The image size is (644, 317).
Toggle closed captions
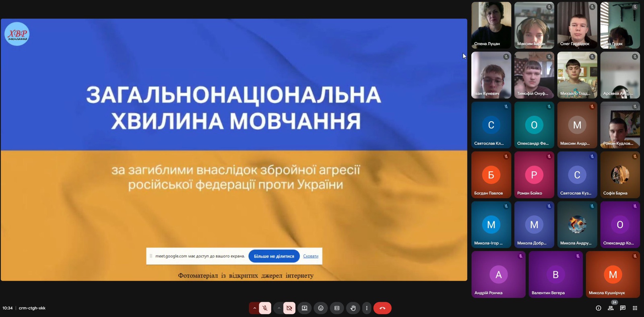point(337,308)
